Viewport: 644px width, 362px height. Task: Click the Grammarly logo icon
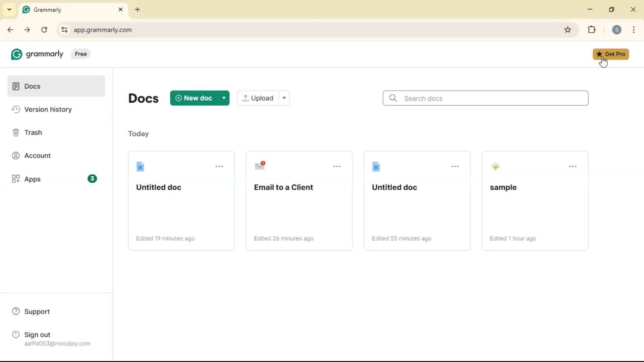[x=16, y=54]
